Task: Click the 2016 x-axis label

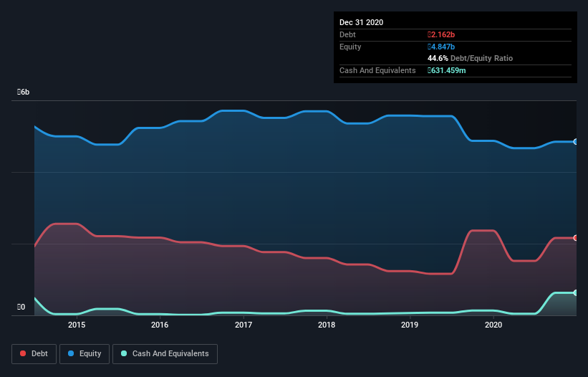Action: click(160, 325)
